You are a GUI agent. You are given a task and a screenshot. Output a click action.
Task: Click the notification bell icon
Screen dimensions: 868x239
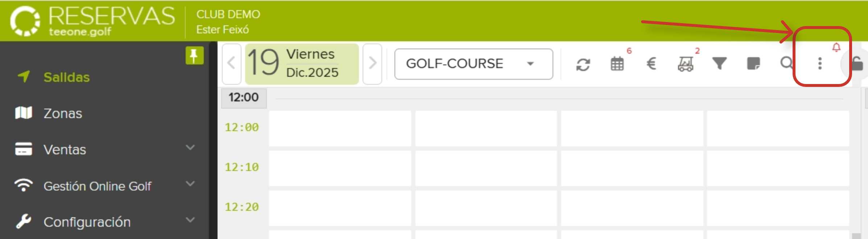click(836, 47)
